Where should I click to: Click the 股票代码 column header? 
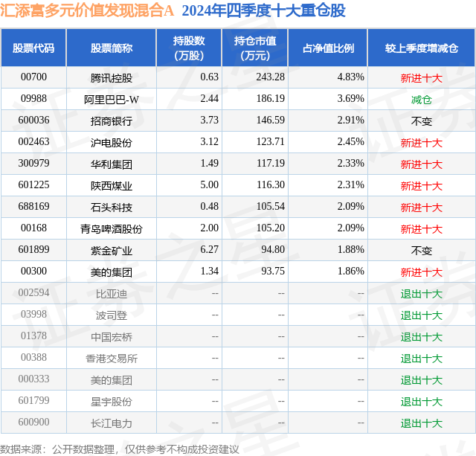point(33,48)
